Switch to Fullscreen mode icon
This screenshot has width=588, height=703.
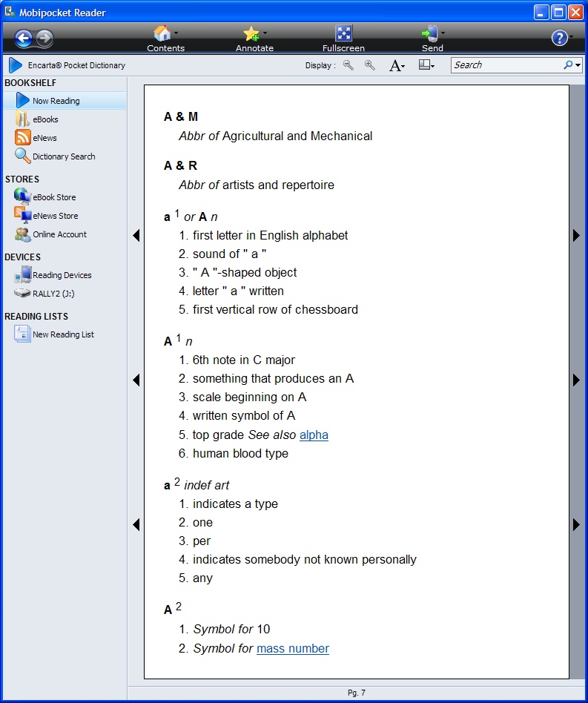[x=344, y=33]
